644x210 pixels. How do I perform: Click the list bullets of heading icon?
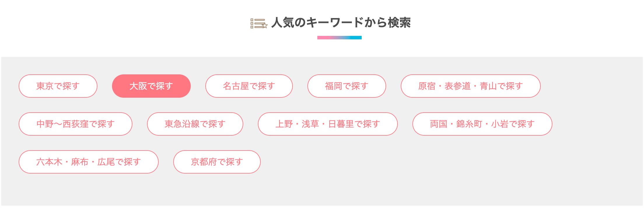coord(252,23)
